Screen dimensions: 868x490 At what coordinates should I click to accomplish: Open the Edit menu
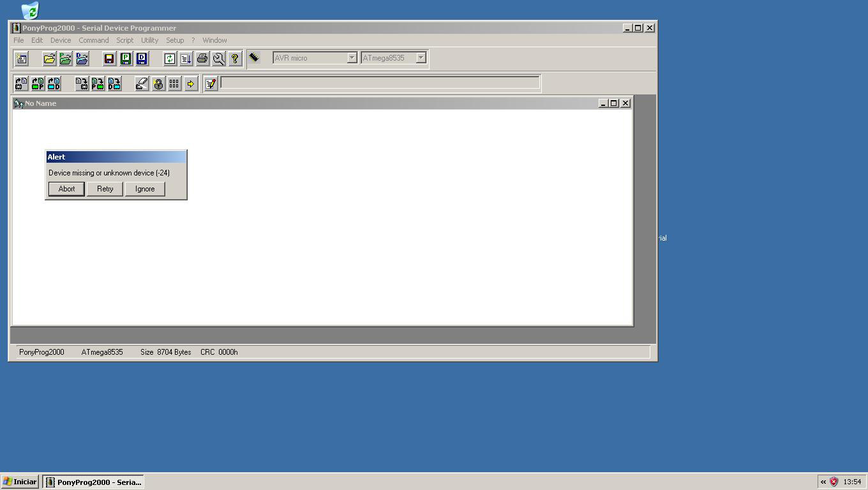click(x=37, y=40)
